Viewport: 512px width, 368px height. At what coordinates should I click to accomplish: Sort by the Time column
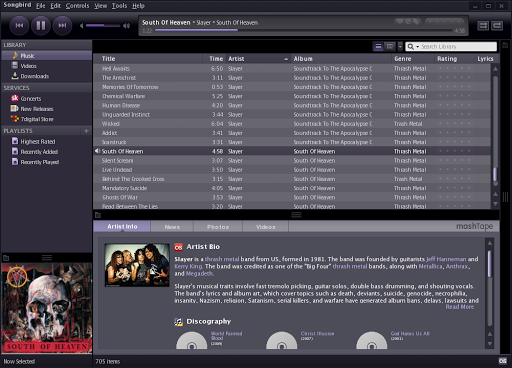(x=214, y=59)
